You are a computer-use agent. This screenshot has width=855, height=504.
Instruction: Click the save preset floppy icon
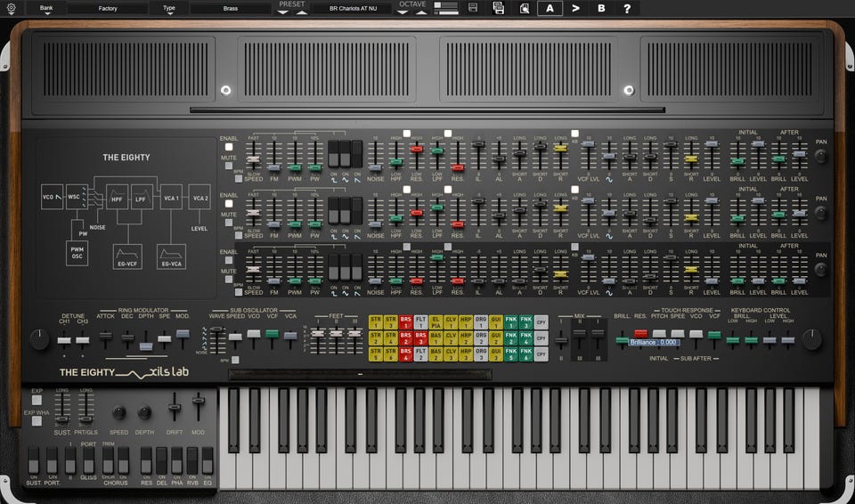473,8
